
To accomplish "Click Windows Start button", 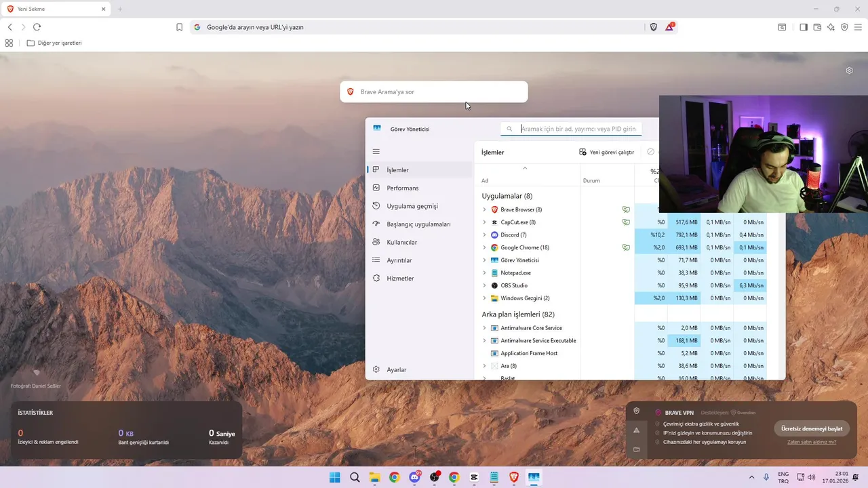I will 335,477.
